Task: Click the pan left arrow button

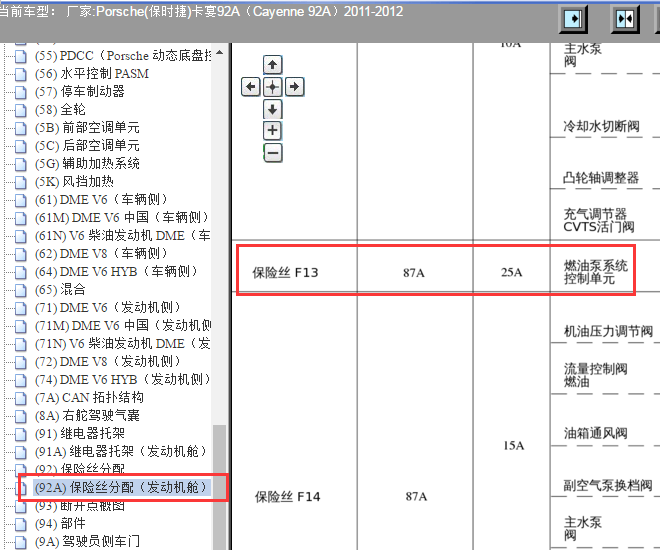Action: pyautogui.click(x=250, y=87)
